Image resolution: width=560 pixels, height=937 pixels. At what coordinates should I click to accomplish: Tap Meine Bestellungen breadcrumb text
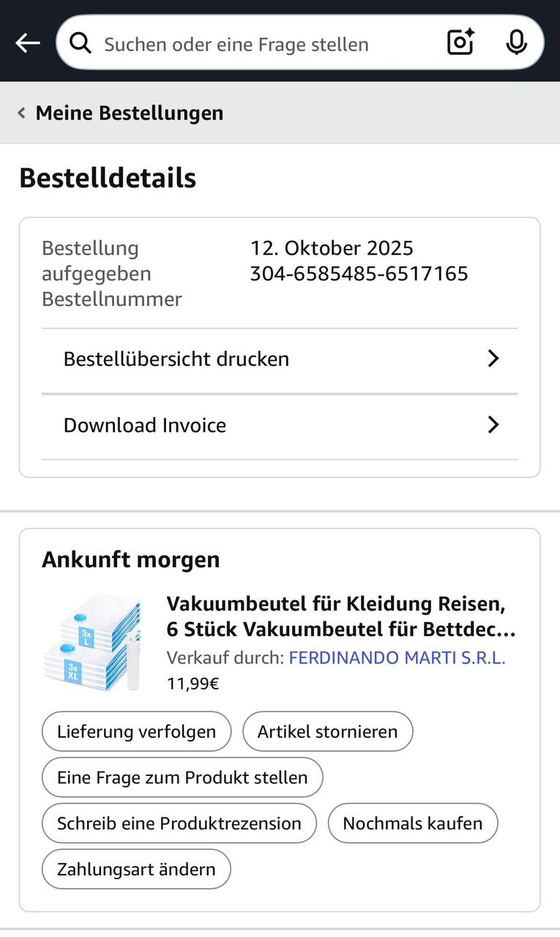(130, 113)
